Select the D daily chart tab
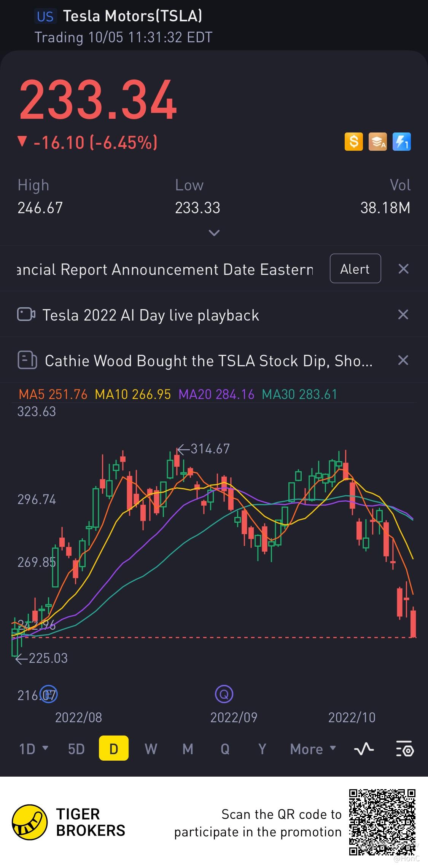This screenshot has height=868, width=428. 113,748
